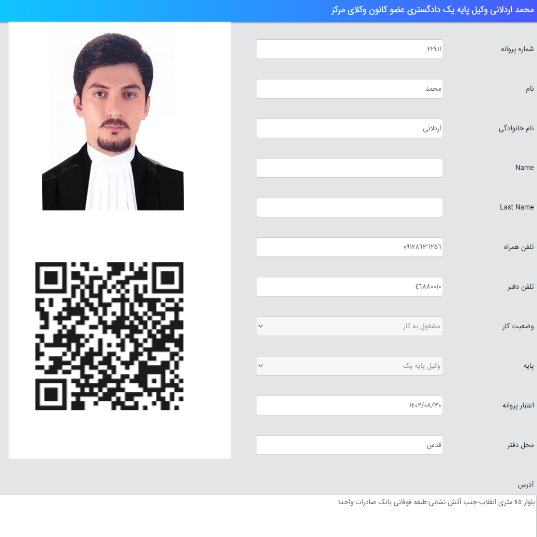Focus the محل دفتر field showing قدس
Screen dimensions: 537x537
(349, 445)
